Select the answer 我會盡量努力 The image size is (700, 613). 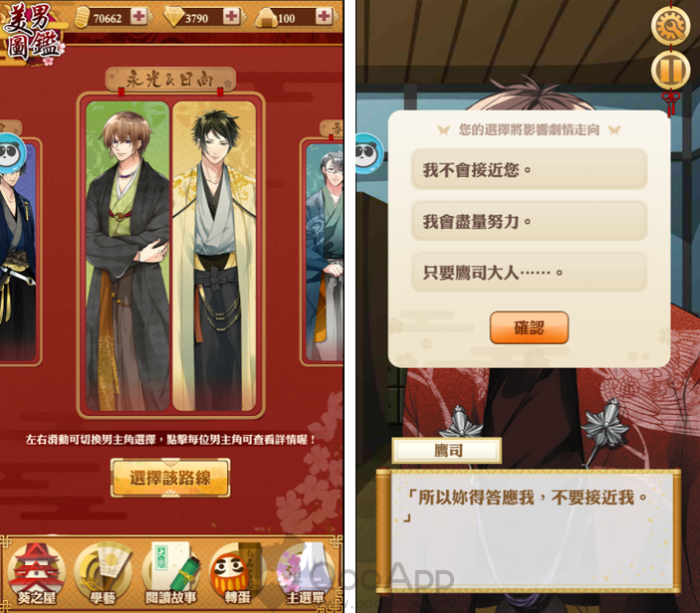(529, 221)
